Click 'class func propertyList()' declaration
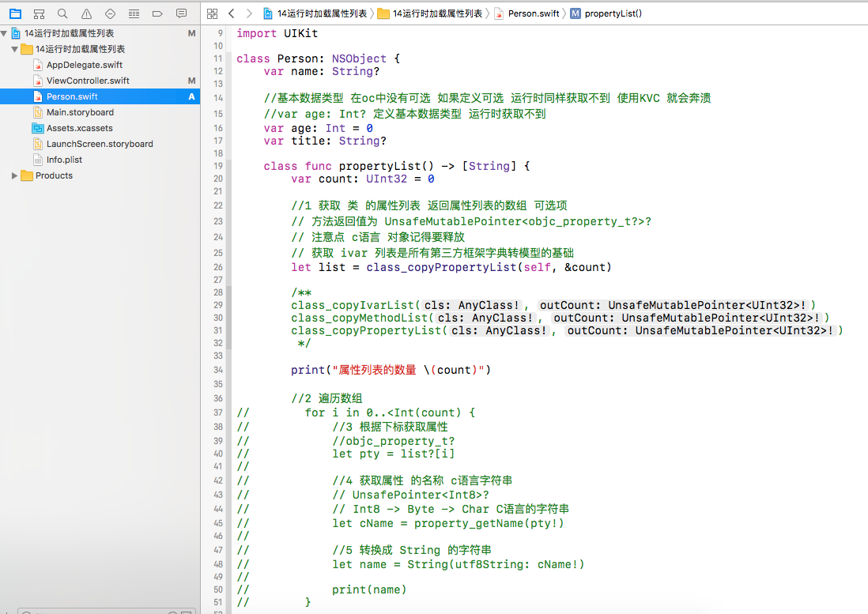The width and height of the screenshot is (868, 614). [396, 166]
